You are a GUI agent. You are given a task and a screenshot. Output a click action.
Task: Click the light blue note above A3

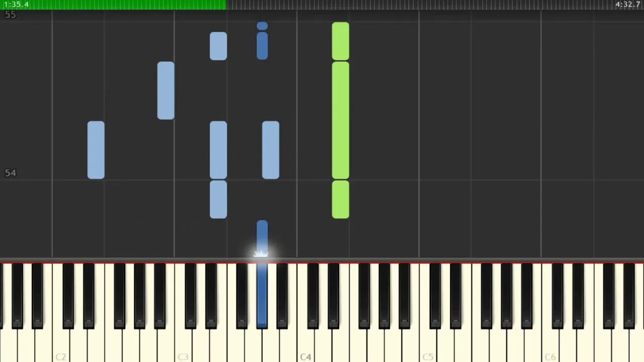click(x=271, y=150)
